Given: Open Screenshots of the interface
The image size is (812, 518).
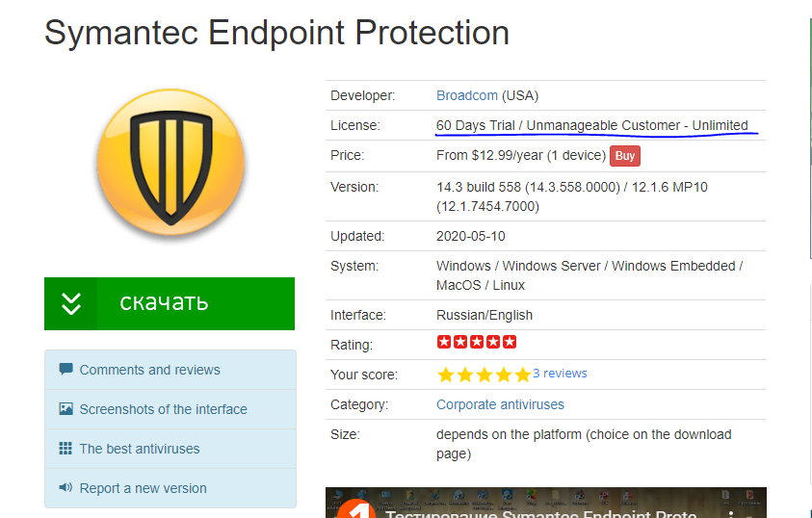Looking at the screenshot, I should click(x=163, y=409).
